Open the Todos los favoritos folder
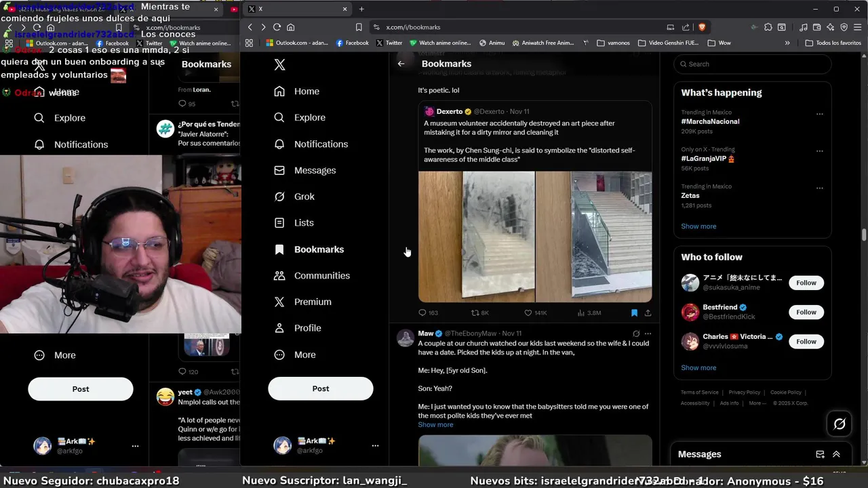868x488 pixels. click(x=833, y=43)
